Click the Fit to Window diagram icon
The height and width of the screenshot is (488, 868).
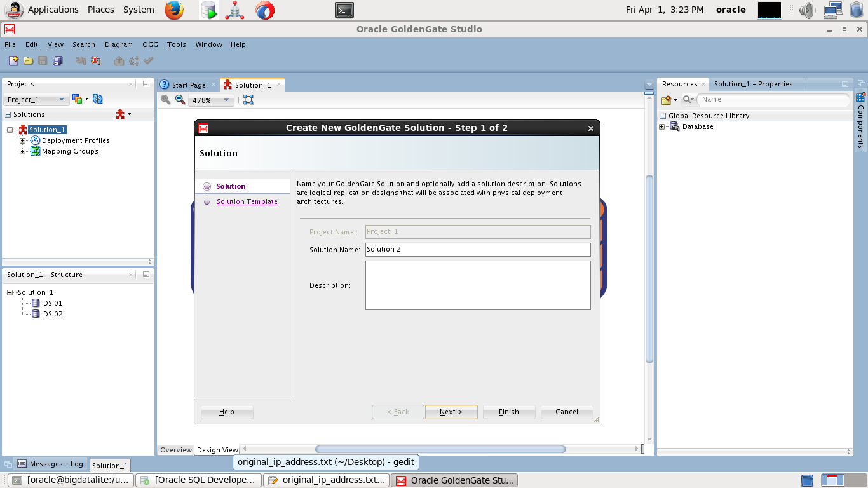[x=248, y=100]
